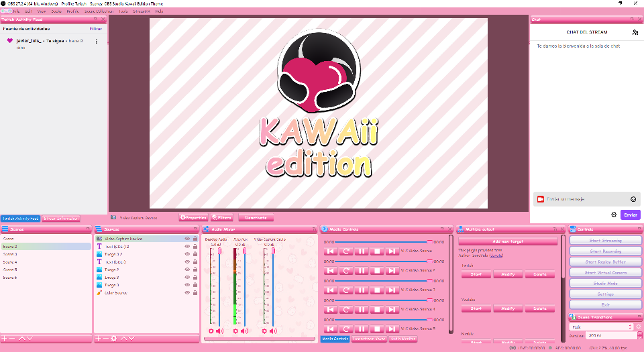Open emoji picker in chat message box
644x352 pixels.
tap(633, 199)
